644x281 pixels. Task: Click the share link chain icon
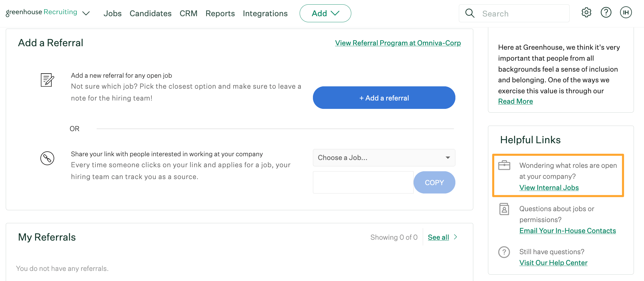(x=47, y=158)
